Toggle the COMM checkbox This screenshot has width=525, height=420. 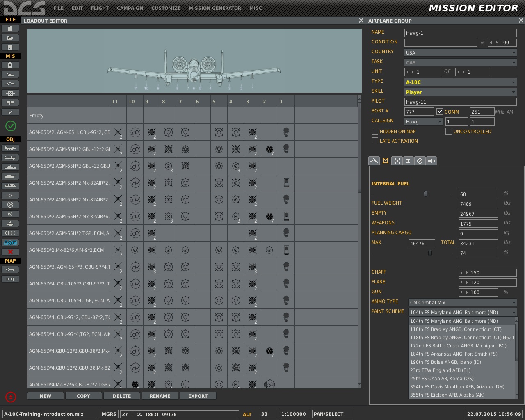point(440,112)
